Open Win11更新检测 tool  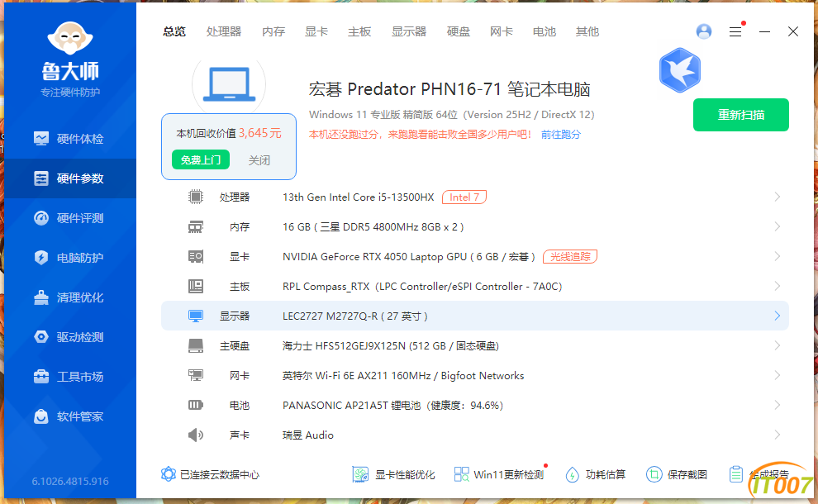[499, 474]
